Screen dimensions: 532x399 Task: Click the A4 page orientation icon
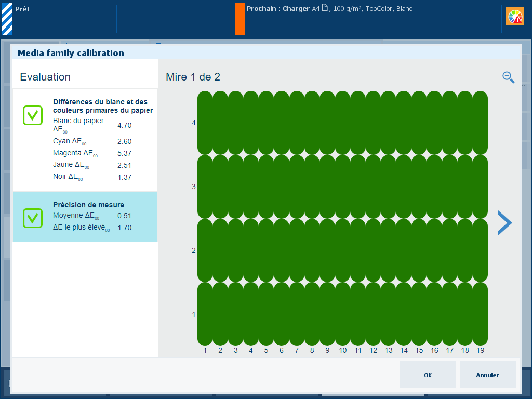coord(325,8)
